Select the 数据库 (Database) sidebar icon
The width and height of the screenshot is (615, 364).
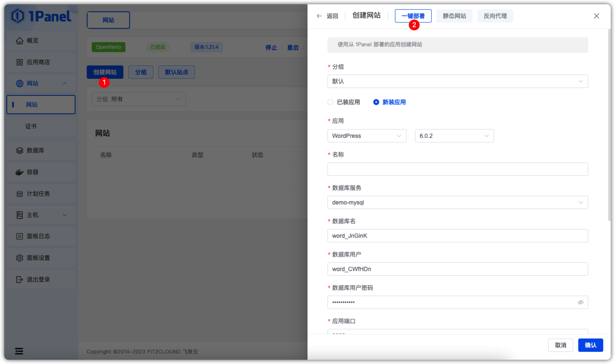[35, 150]
